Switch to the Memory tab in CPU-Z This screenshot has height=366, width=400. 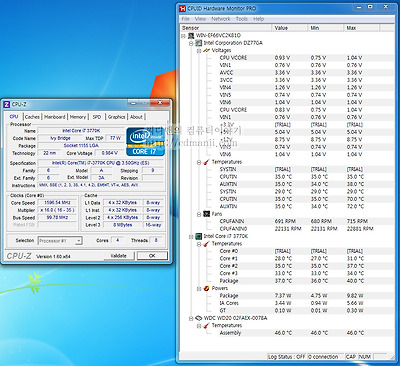click(78, 117)
